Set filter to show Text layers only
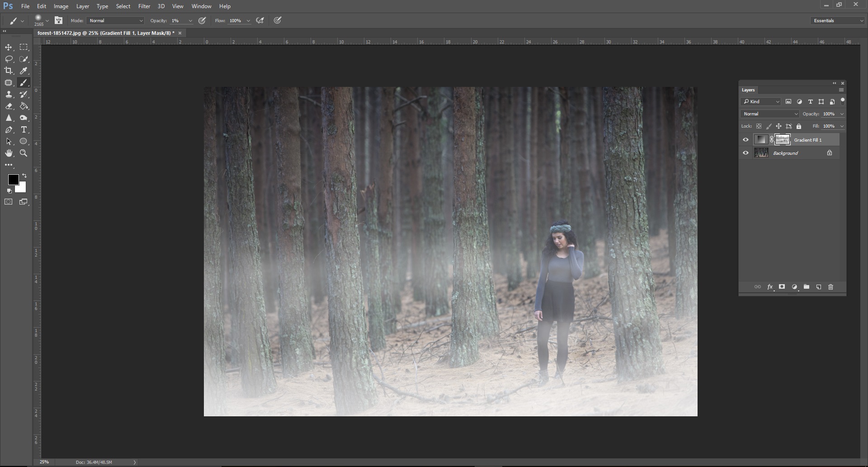The width and height of the screenshot is (868, 467). (x=810, y=101)
